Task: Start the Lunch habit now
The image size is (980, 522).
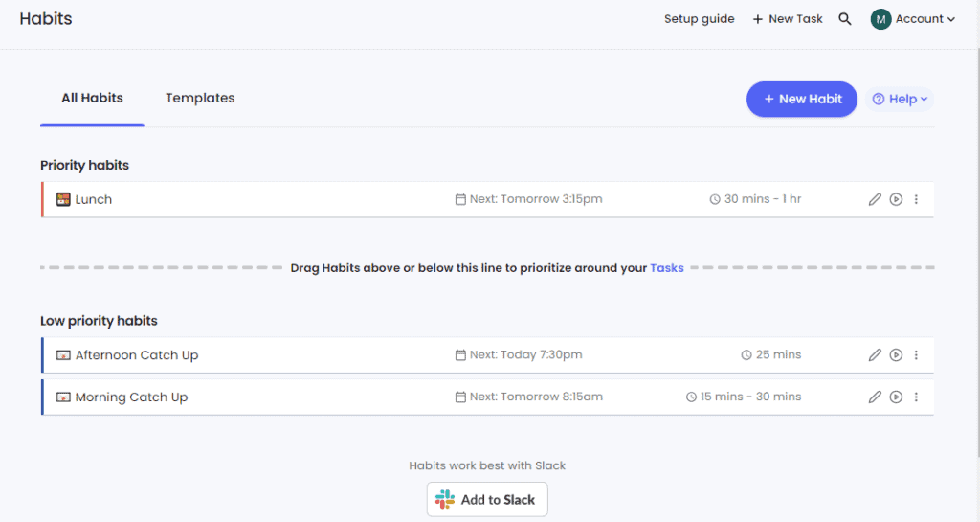Action: (x=896, y=199)
